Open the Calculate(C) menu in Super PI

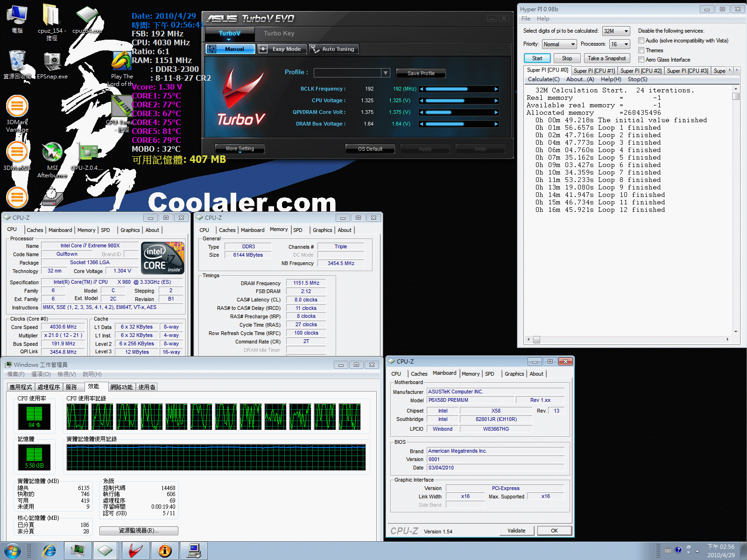(543, 79)
